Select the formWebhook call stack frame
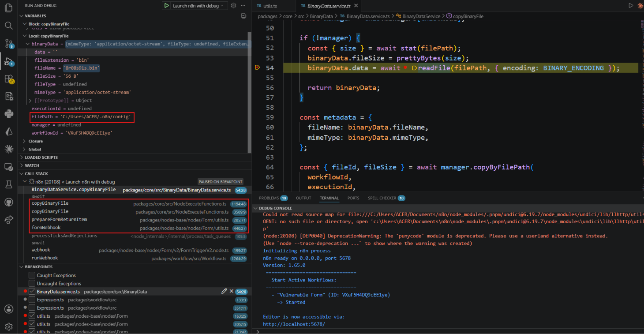Screen dimensions: 644x334 pyautogui.click(x=135, y=228)
